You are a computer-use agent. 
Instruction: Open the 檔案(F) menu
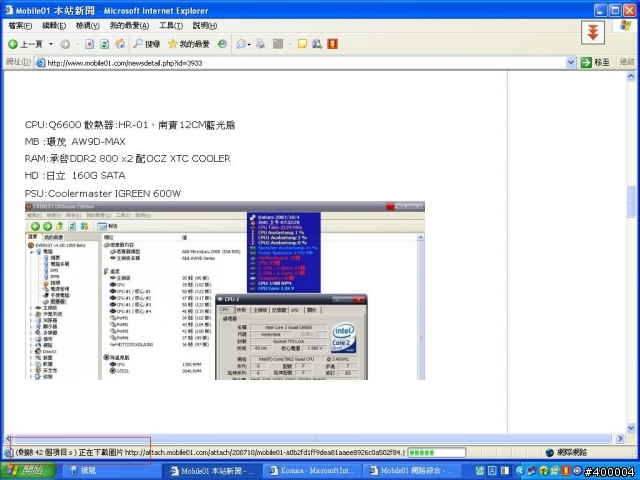click(20, 25)
